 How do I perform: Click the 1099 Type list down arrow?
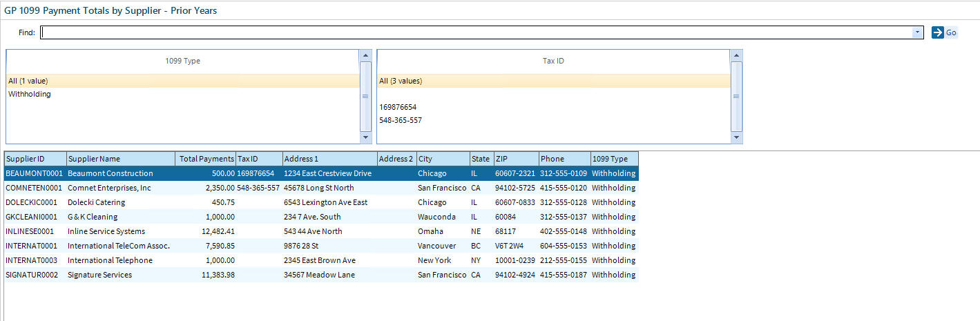366,138
